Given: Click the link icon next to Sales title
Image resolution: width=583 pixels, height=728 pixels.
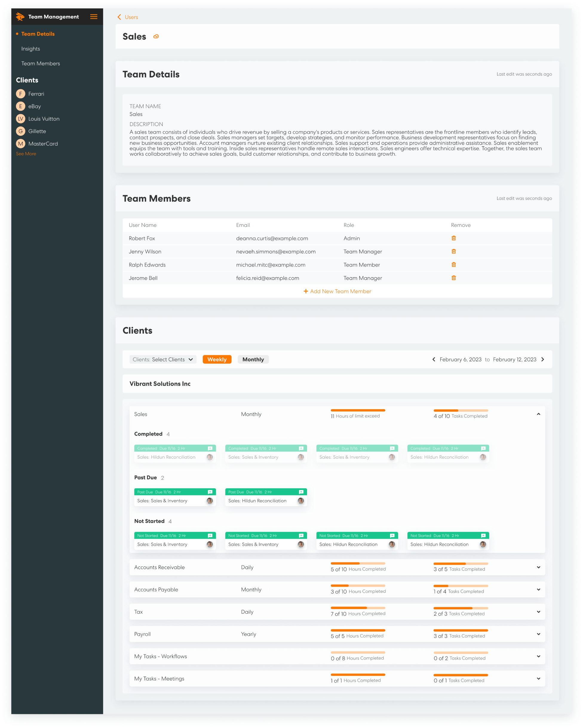Looking at the screenshot, I should click(x=156, y=36).
